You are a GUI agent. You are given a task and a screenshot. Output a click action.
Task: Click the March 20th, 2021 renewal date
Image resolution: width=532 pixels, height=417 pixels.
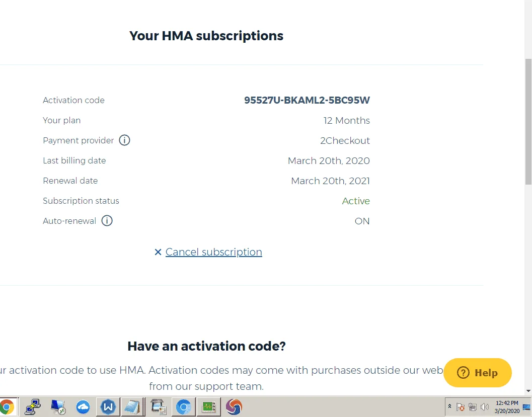pos(331,181)
